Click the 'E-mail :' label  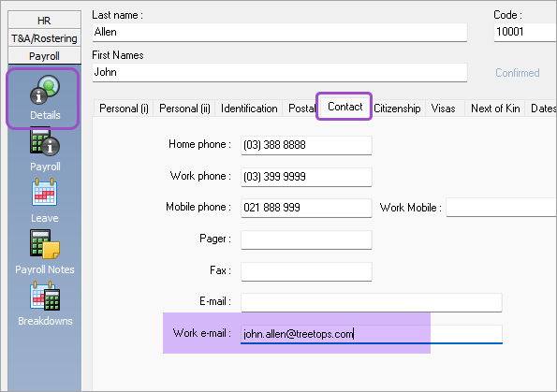(215, 301)
